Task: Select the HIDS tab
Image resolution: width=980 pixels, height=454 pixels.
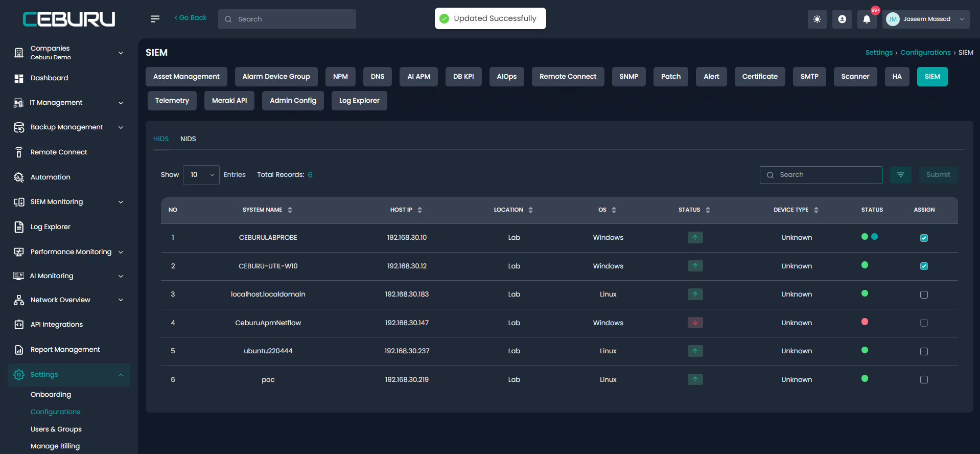Action: 161,139
